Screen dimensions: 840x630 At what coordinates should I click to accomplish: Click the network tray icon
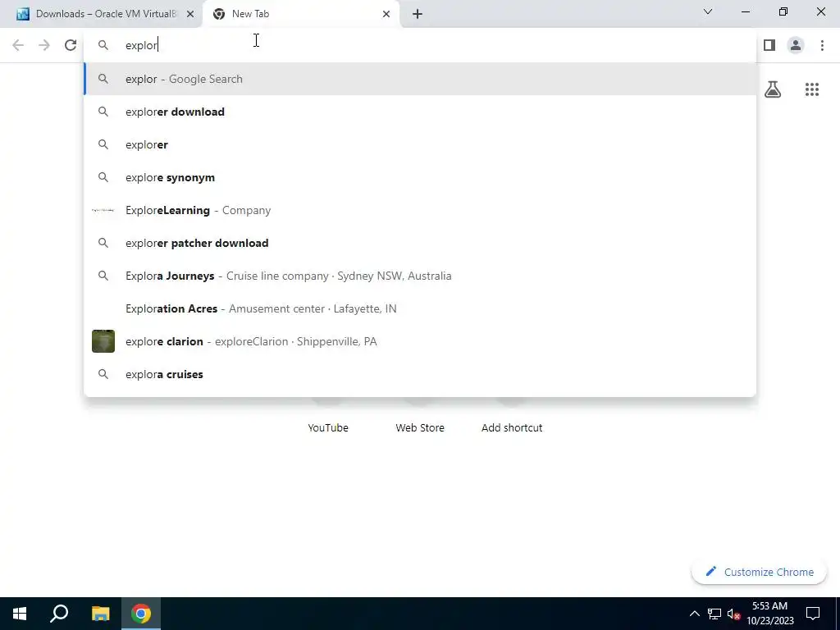click(x=714, y=614)
